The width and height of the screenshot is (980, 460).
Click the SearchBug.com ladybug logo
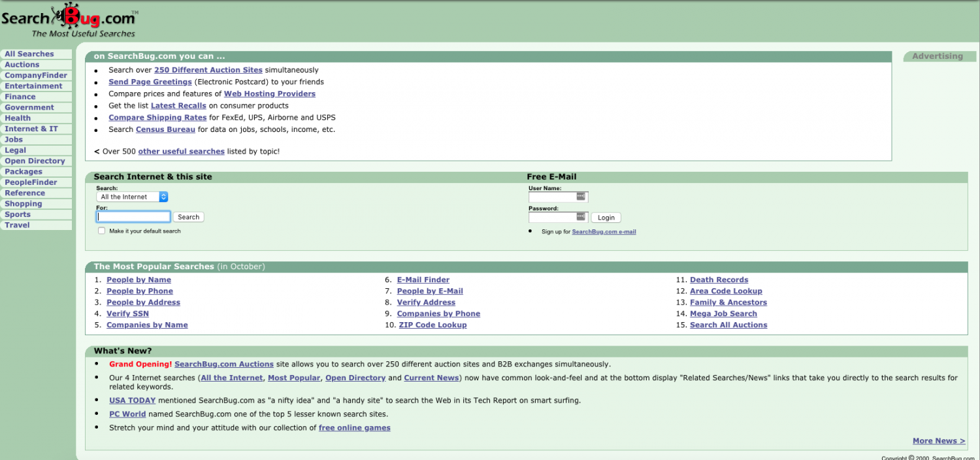(x=69, y=20)
